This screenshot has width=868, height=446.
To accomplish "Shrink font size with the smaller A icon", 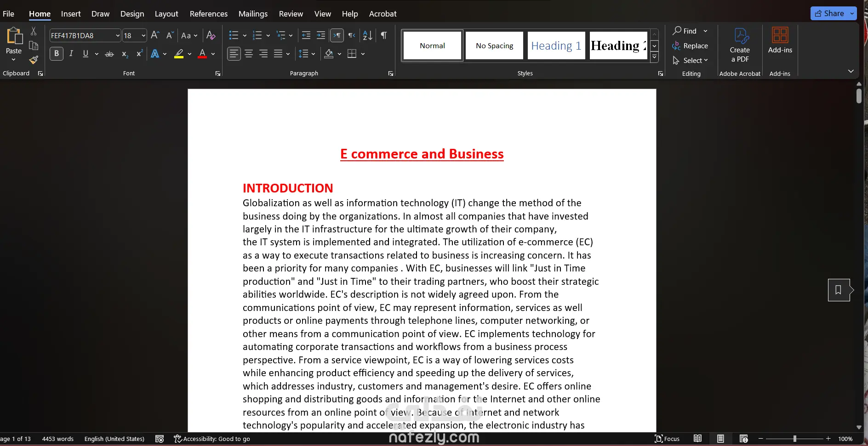I will pyautogui.click(x=170, y=35).
